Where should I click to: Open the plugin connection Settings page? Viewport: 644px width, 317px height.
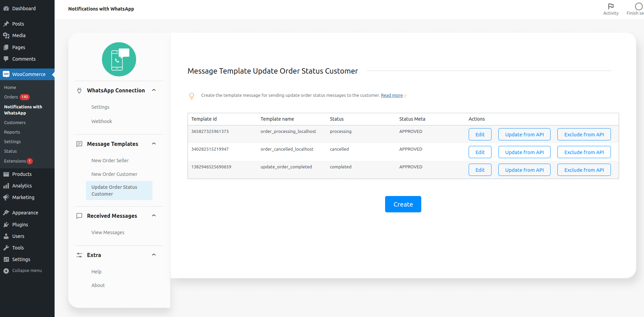(x=100, y=107)
